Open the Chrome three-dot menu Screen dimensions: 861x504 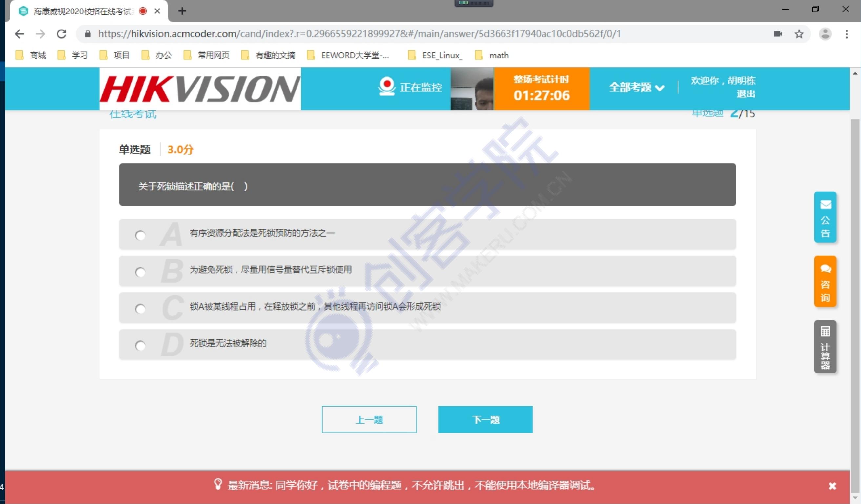(846, 34)
